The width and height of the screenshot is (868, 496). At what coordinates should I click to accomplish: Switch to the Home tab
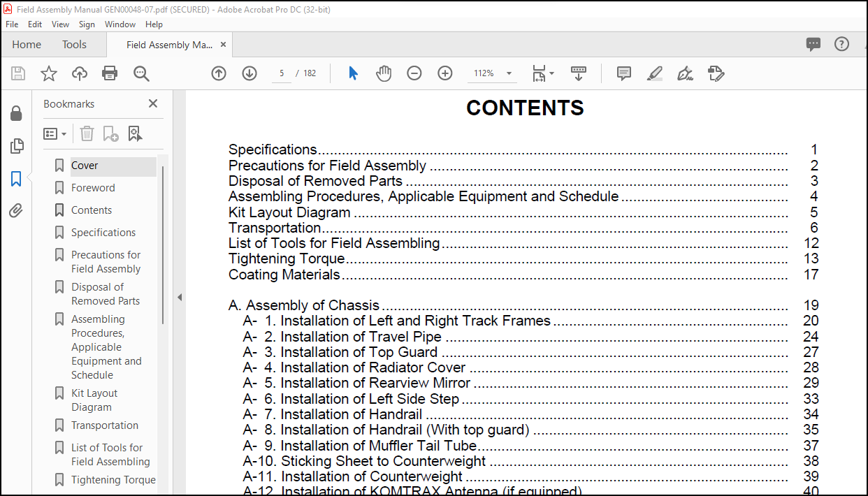27,44
